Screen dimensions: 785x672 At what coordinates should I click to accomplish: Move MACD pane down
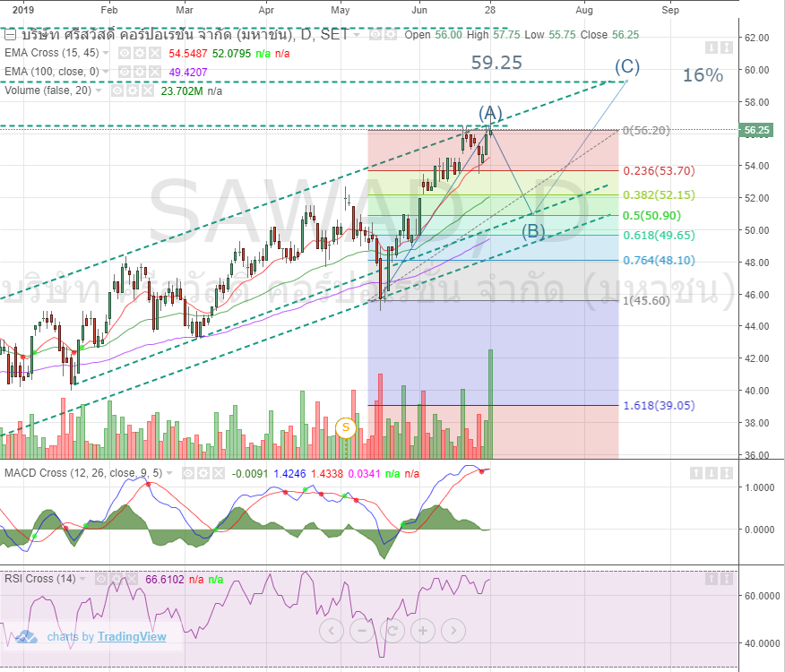[x=712, y=473]
